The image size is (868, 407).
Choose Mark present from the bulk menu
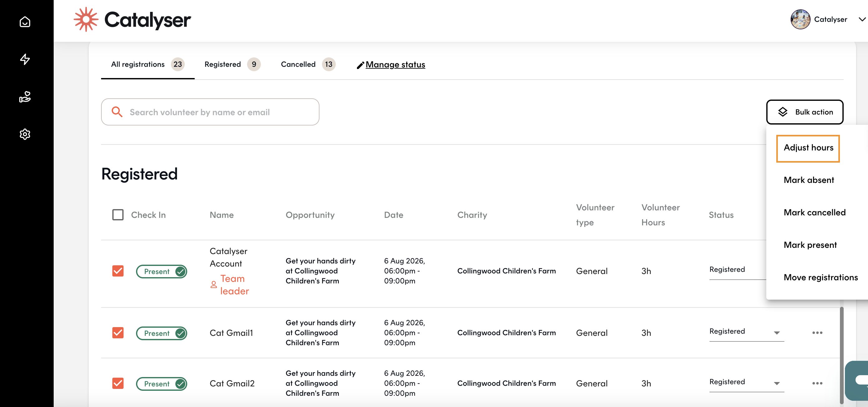coord(810,245)
